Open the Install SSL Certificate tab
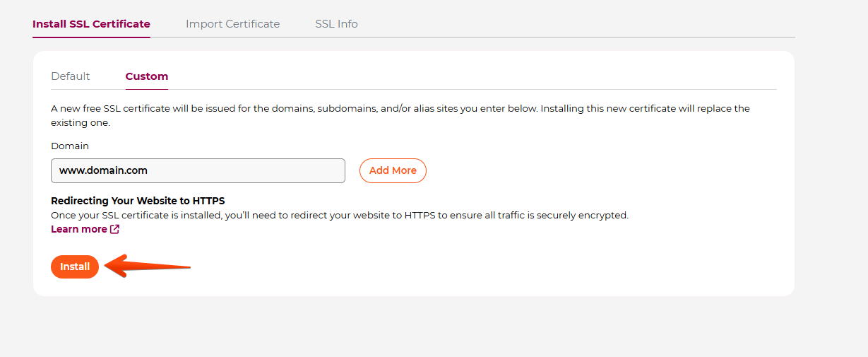This screenshot has height=357, width=868. (x=91, y=24)
